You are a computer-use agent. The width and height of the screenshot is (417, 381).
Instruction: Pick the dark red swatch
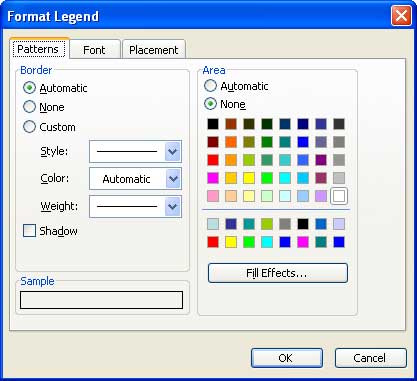click(x=213, y=142)
